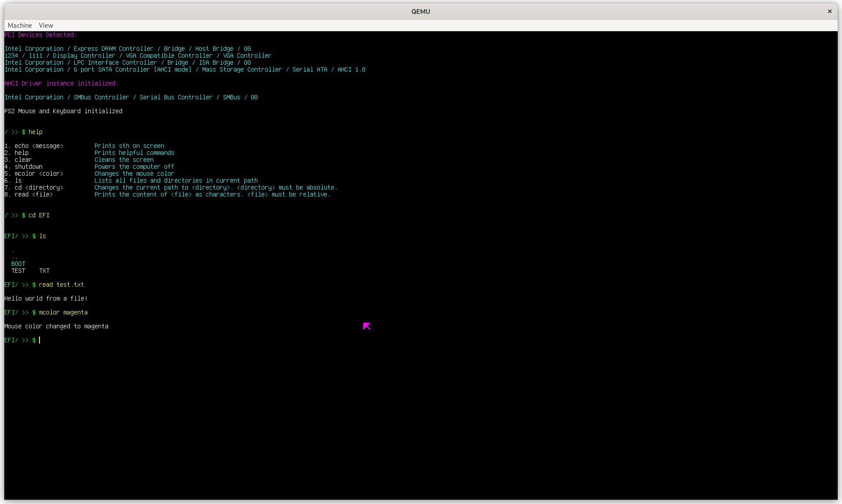Viewport: 842px width, 504px height.
Task: Click 'Mouse color changed to magenta' message
Action: [56, 327]
